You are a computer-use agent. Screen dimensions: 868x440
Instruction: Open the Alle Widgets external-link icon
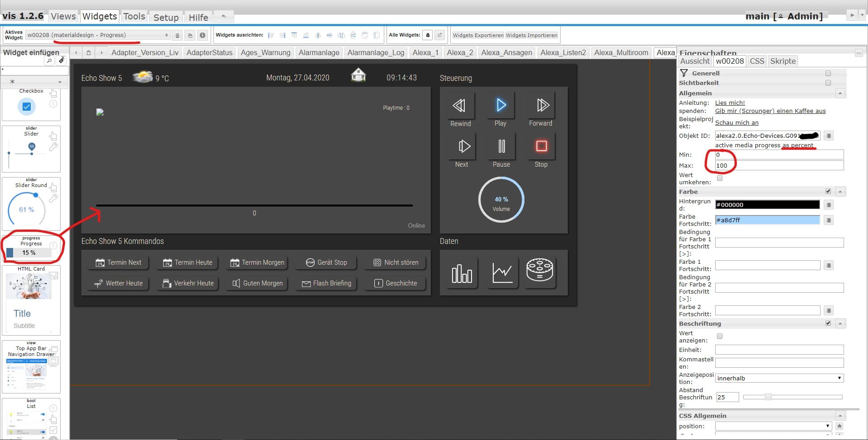(440, 35)
